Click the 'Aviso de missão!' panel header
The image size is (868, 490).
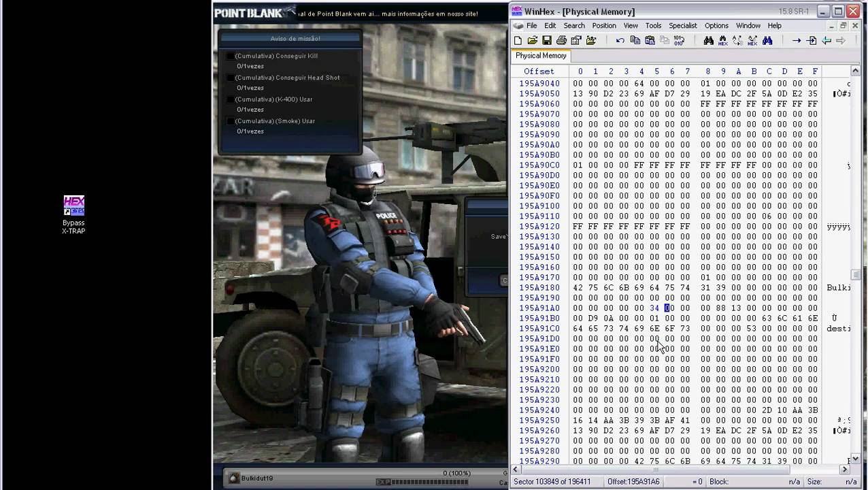[x=291, y=39]
